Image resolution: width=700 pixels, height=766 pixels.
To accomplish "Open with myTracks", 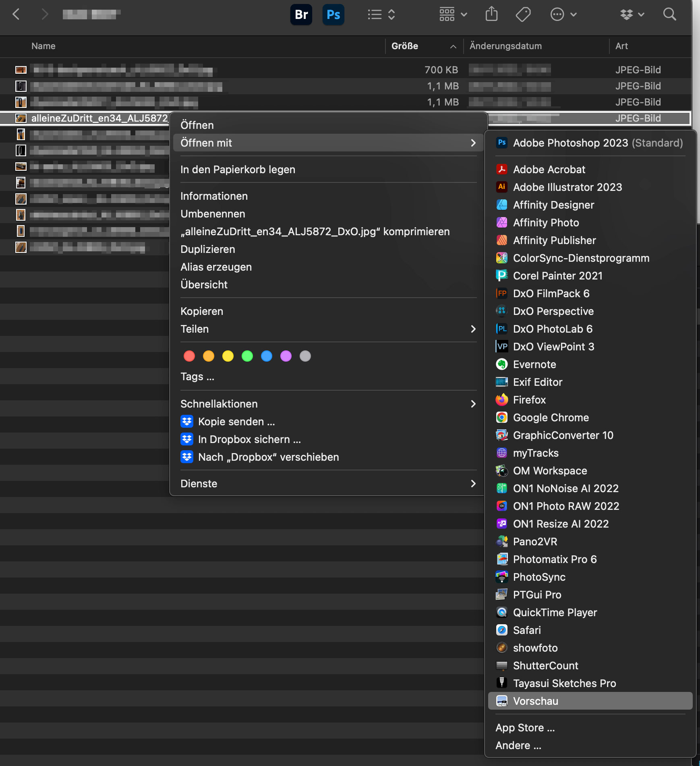I will 590,453.
